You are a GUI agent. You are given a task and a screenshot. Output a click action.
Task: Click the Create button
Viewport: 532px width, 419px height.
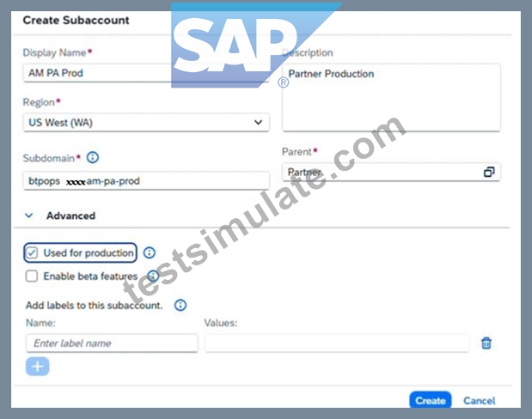pyautogui.click(x=431, y=400)
